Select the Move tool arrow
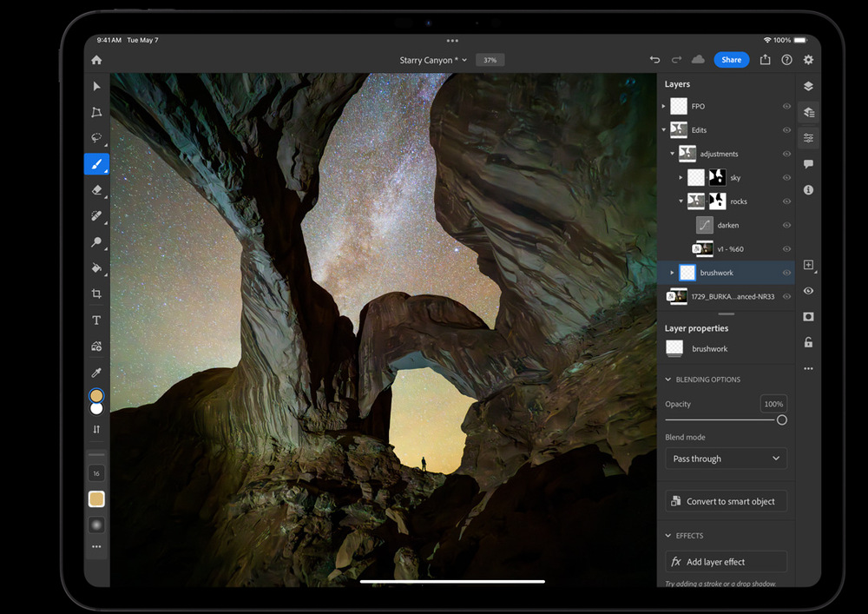 (96, 86)
